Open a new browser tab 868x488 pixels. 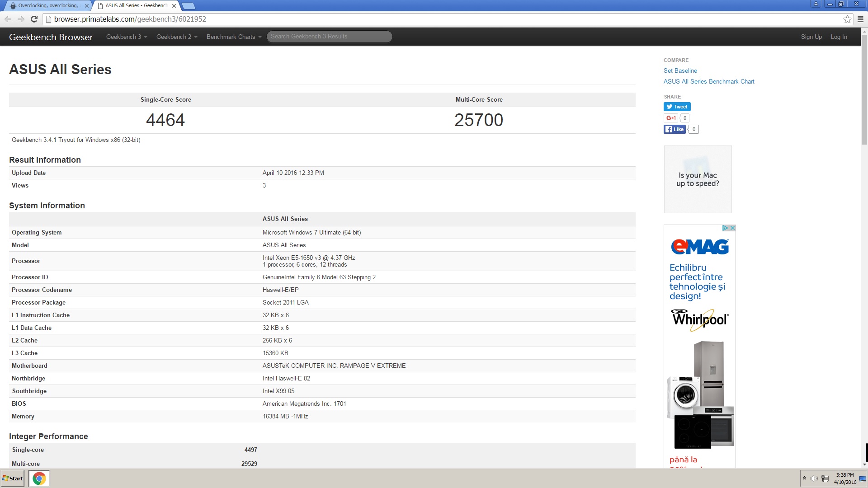[x=188, y=6]
